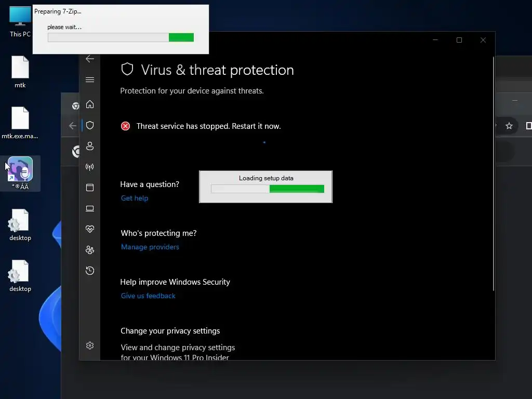Click the 'Change your privacy settings' heading
532x399 pixels.
pyautogui.click(x=170, y=331)
